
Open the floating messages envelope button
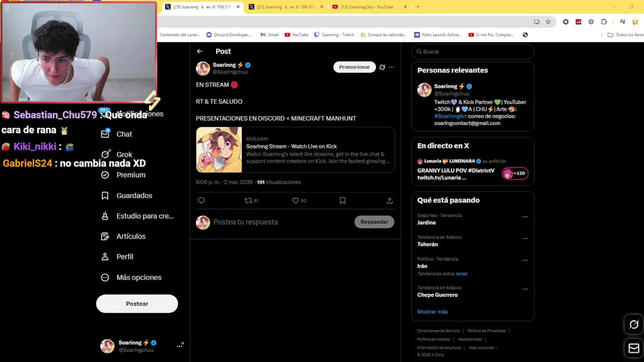pos(634,348)
